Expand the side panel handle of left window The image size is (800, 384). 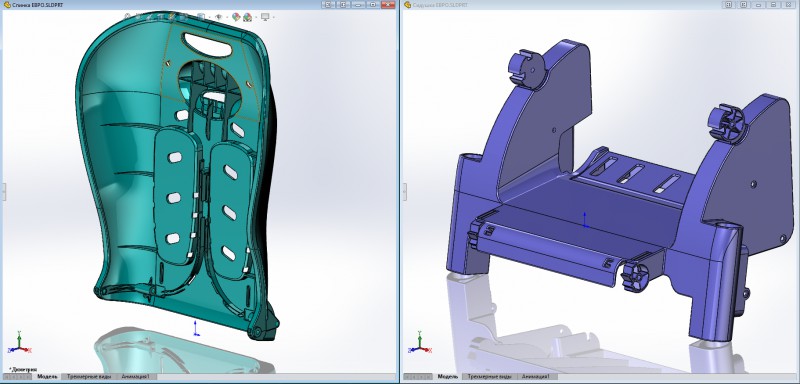(x=5, y=191)
